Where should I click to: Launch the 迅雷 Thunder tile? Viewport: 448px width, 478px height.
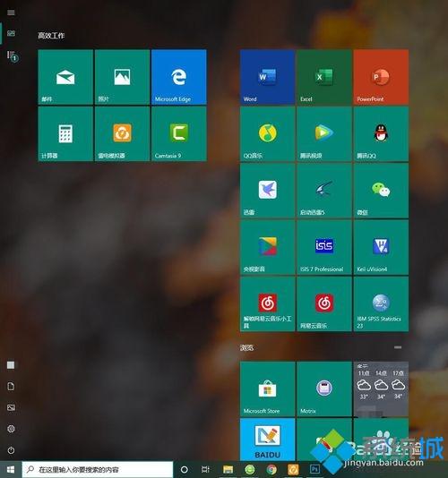point(268,191)
